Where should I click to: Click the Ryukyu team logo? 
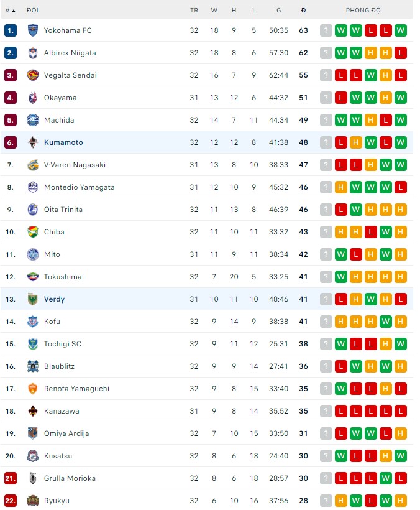[x=32, y=501]
